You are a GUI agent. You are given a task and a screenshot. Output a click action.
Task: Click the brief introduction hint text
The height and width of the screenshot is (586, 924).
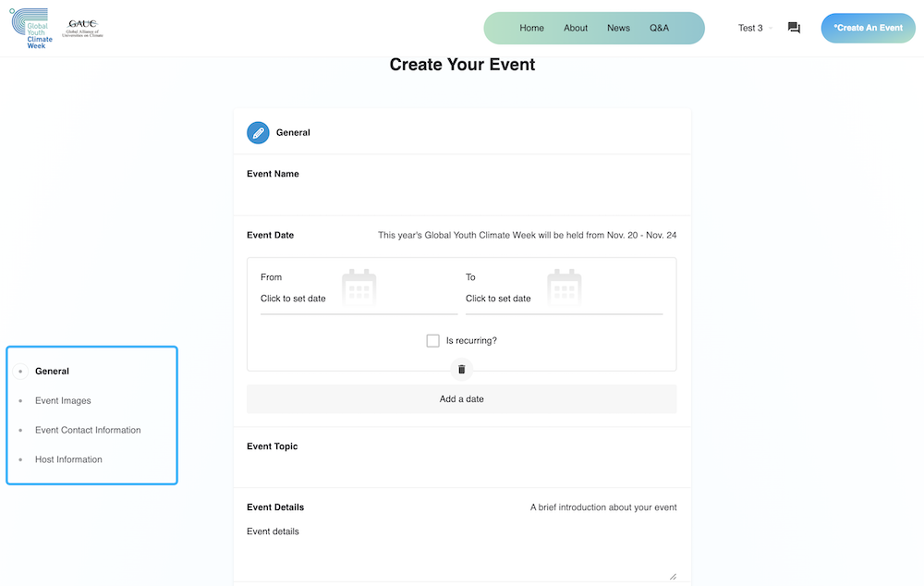(x=603, y=507)
